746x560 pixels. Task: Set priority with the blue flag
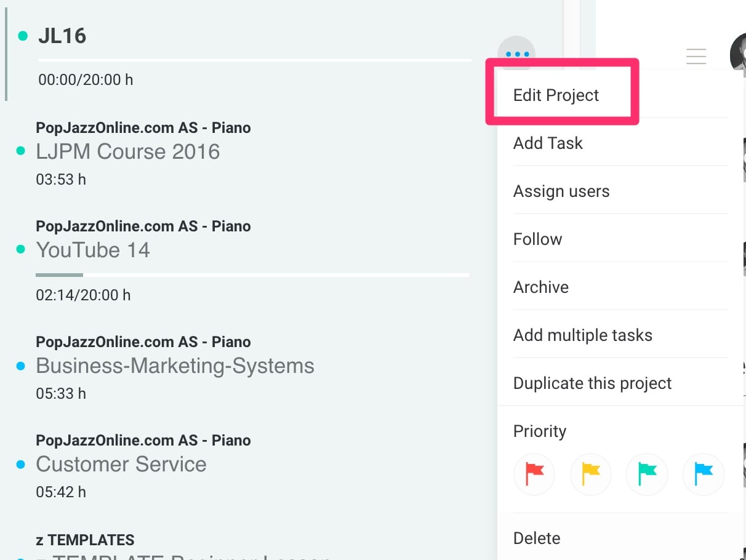(704, 474)
